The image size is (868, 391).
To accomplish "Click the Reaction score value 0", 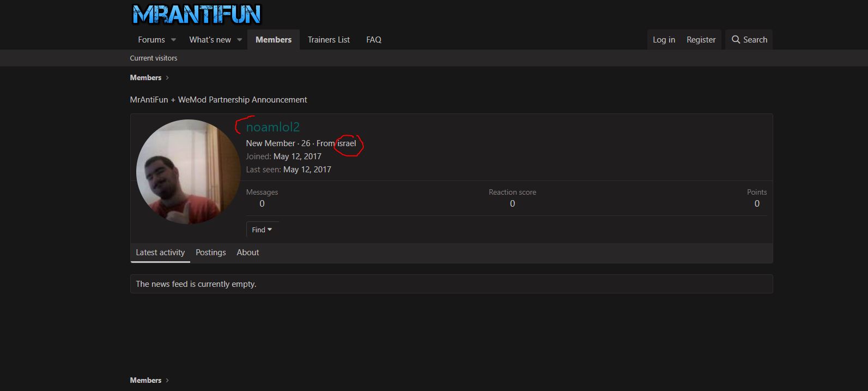I will (512, 203).
